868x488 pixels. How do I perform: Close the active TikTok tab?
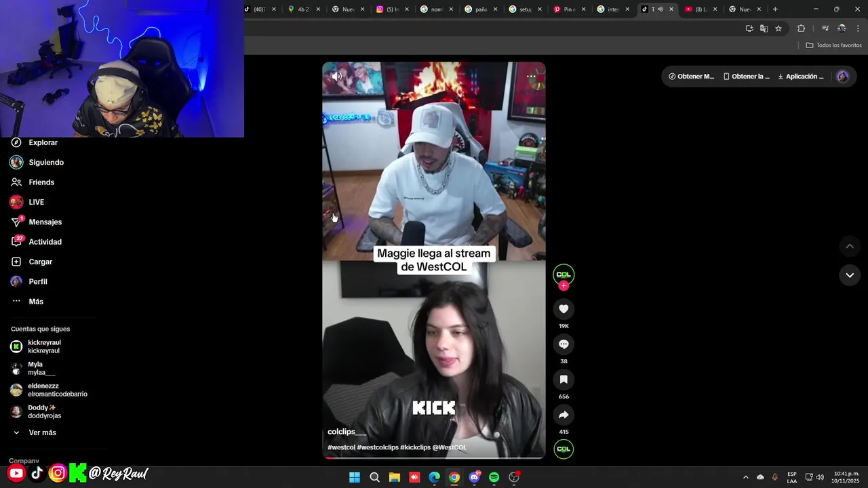tap(671, 9)
